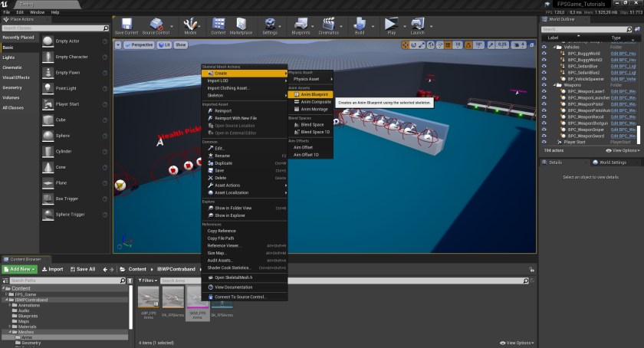Open the Marketplace from the toolbar
644x348 pixels.
tap(240, 25)
